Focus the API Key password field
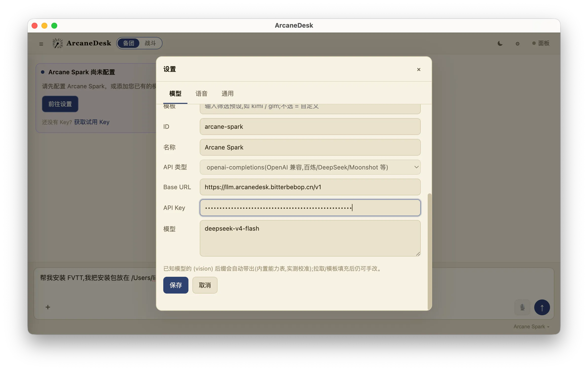The image size is (588, 371). click(310, 208)
